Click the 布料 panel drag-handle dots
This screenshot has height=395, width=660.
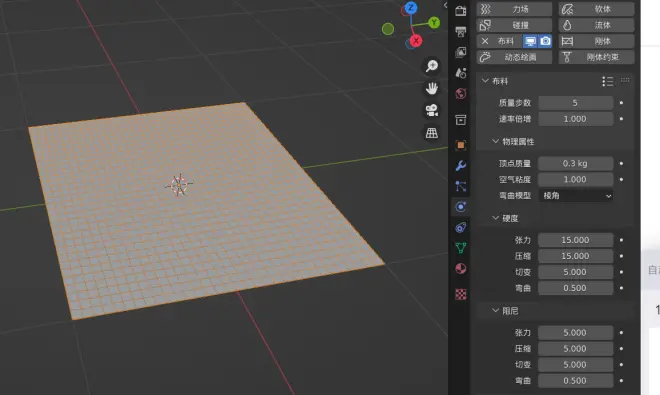point(625,80)
